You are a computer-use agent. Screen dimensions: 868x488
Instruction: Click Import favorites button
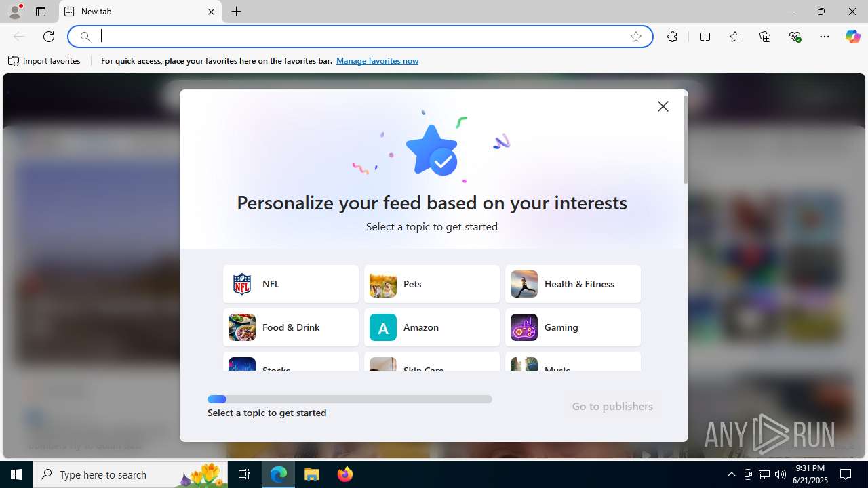(45, 61)
